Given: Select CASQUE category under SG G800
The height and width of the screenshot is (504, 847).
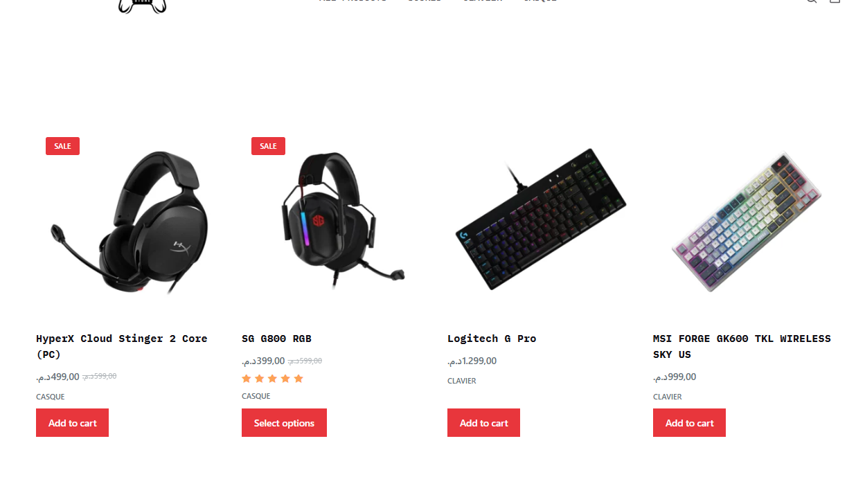Looking at the screenshot, I should click(x=256, y=396).
